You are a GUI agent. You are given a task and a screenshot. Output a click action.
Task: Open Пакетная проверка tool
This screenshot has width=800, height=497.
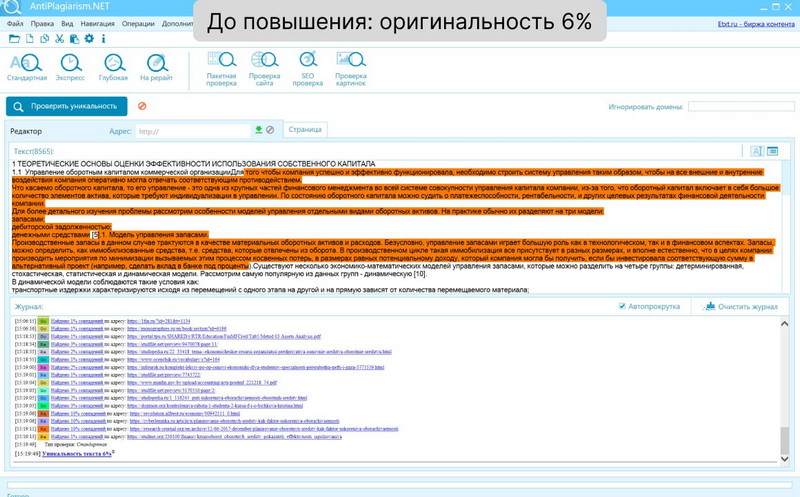[x=221, y=68]
